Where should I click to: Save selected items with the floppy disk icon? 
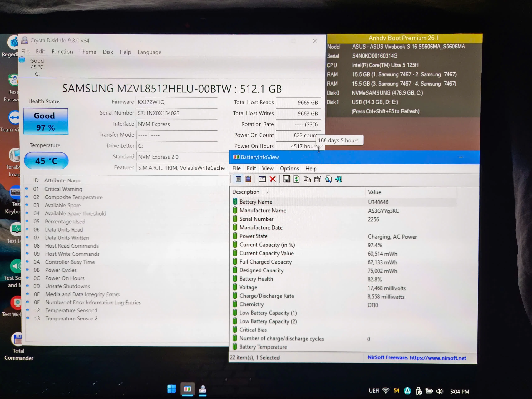tap(286, 179)
